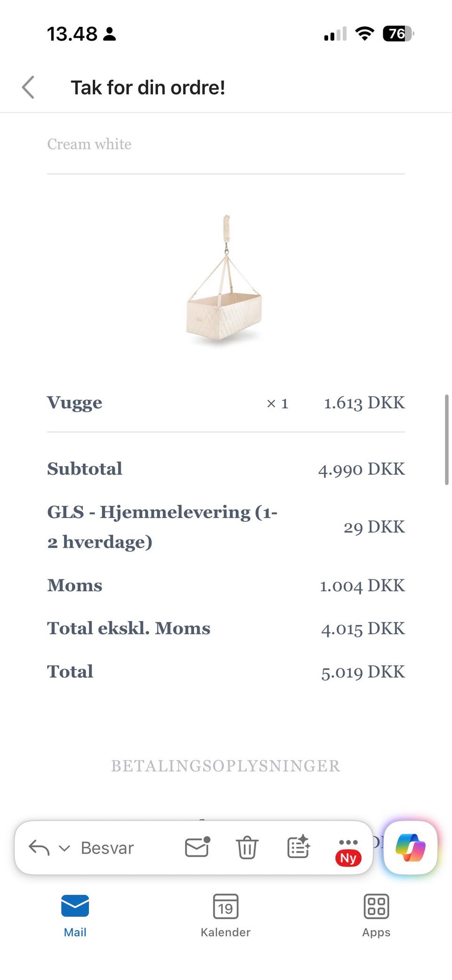This screenshot has width=452, height=980.
Task: Expand reply options dropdown chevron
Action: [65, 848]
